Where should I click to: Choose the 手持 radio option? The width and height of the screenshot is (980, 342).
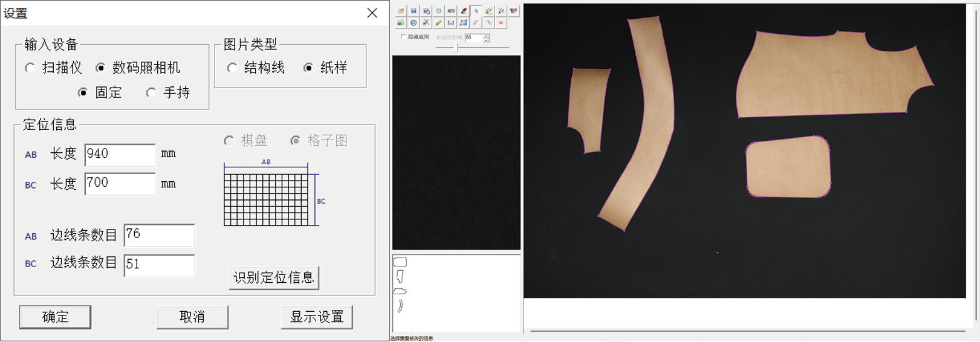(x=151, y=92)
